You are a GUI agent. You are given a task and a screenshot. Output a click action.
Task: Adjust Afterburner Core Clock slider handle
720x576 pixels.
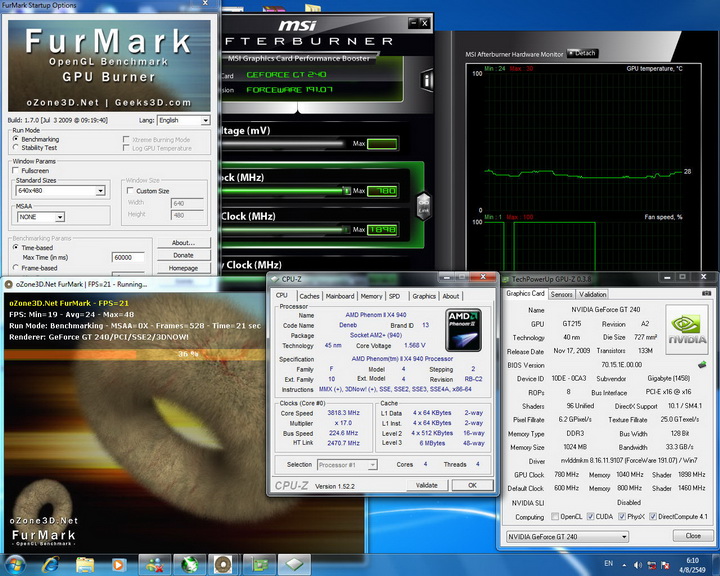[x=346, y=191]
